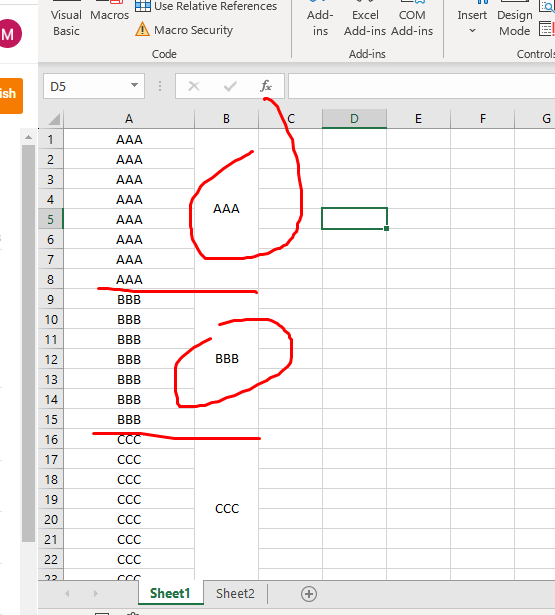Open Macro Security settings
Screen dimensions: 555x615
pos(184,30)
